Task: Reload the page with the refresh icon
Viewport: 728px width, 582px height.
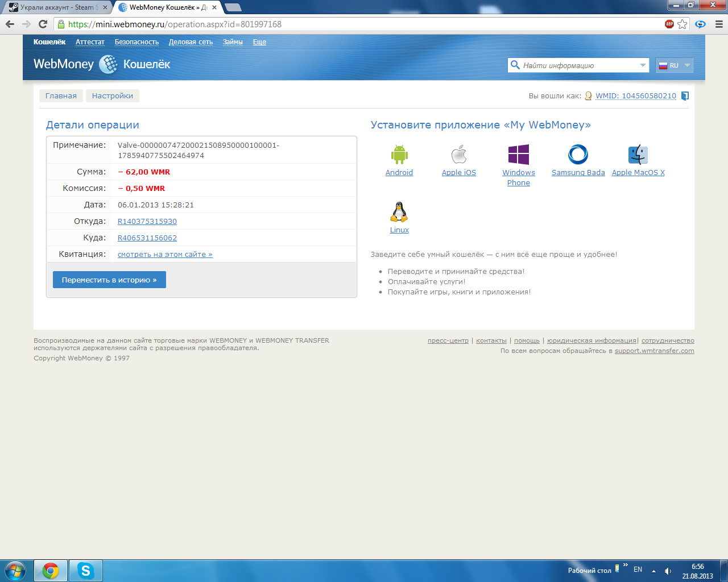Action: [x=43, y=24]
